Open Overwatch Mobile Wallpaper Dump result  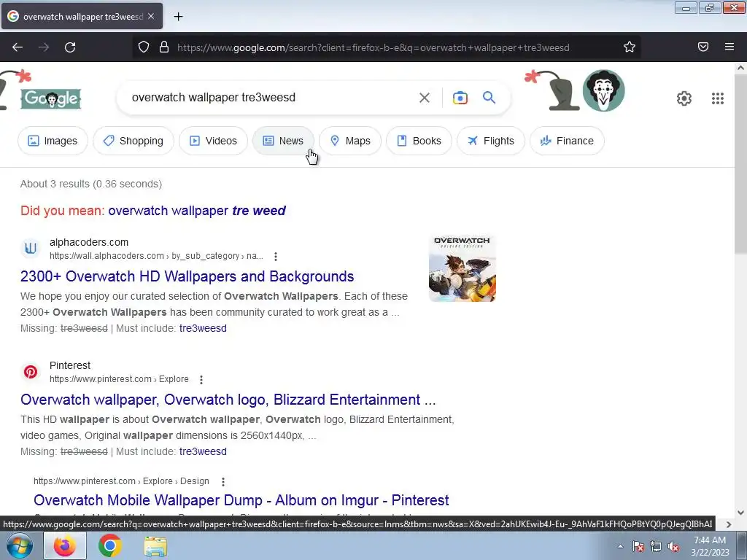pyautogui.click(x=241, y=500)
